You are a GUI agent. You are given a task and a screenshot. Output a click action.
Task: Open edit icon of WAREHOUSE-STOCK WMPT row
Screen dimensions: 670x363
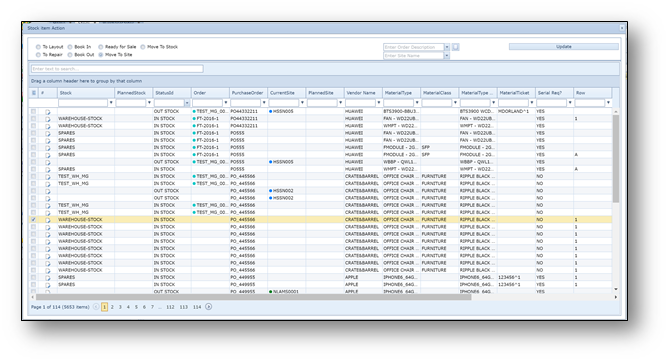coord(48,126)
